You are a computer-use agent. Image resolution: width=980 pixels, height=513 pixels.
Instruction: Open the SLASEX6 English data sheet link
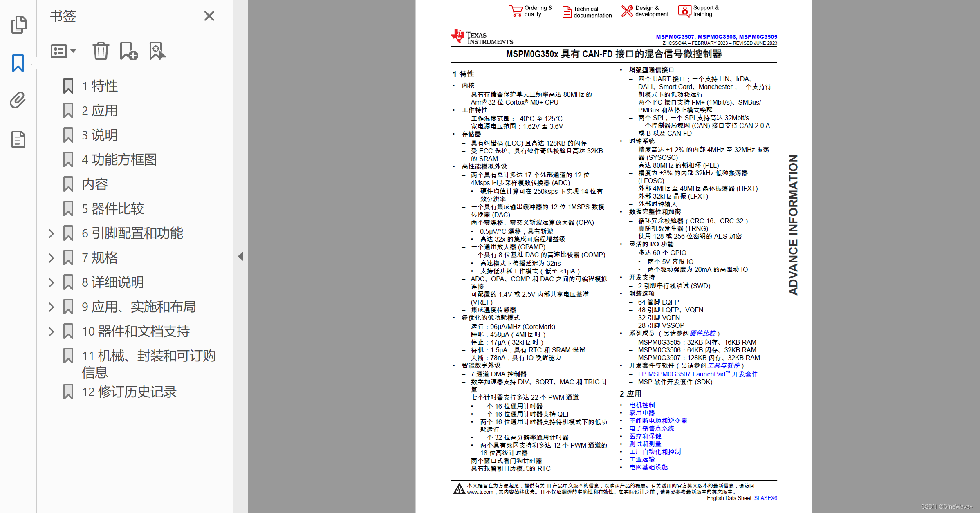[765, 498]
